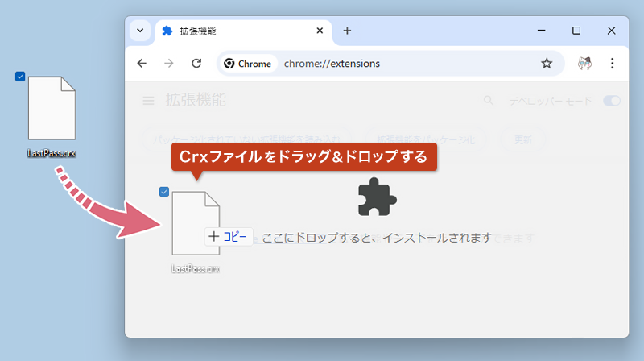644x361 pixels.
Task: Reload the extensions page
Action: (x=196, y=64)
